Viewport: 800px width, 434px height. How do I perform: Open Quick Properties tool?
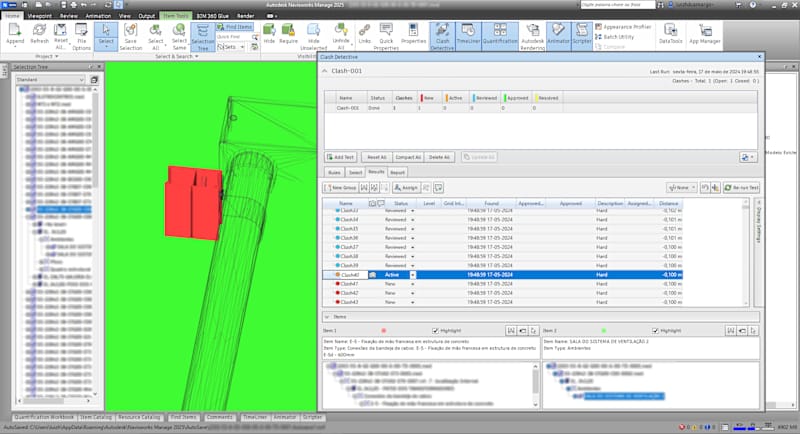pos(386,36)
